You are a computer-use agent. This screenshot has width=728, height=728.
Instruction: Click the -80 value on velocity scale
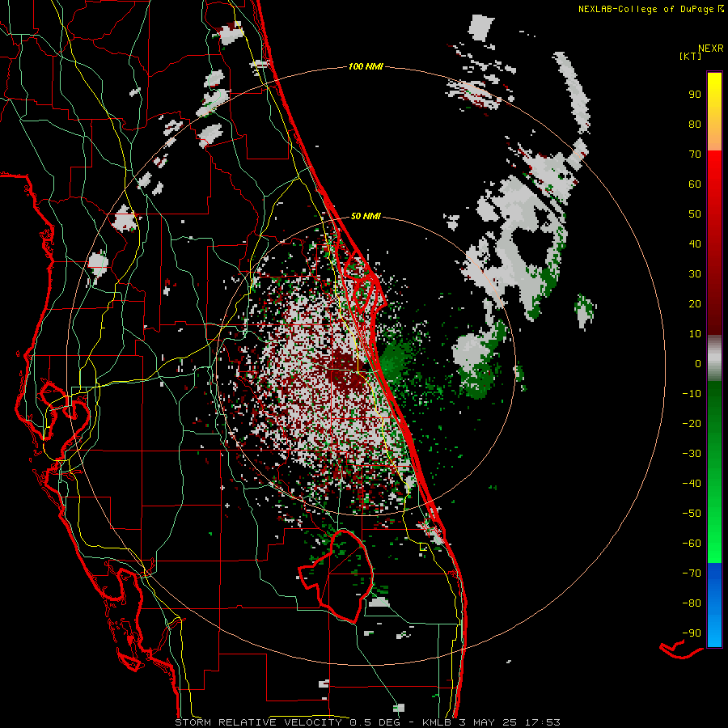click(x=692, y=603)
